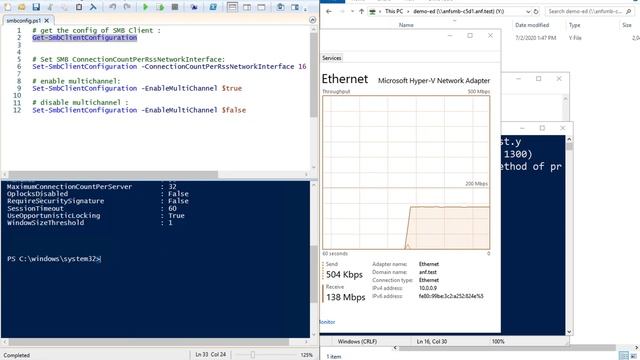Show script pane on the right layout icon

tap(247, 7)
